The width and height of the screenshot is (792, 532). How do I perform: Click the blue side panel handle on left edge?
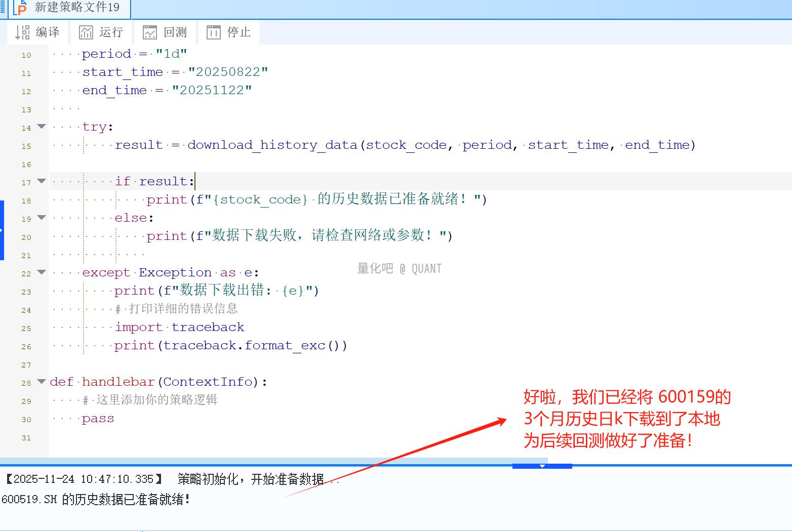[2, 230]
